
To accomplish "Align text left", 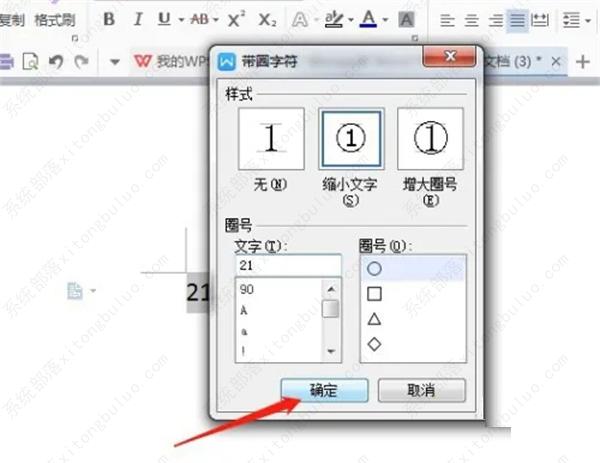I will [x=447, y=20].
